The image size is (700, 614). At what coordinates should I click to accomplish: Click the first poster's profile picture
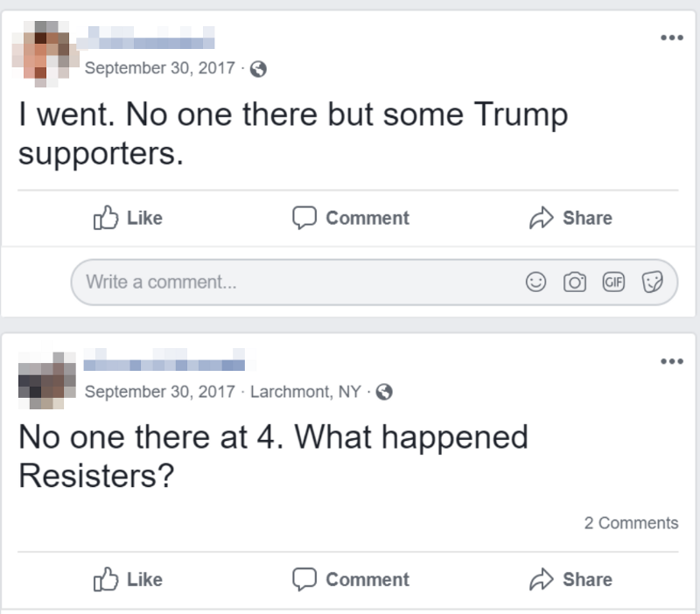[x=45, y=53]
